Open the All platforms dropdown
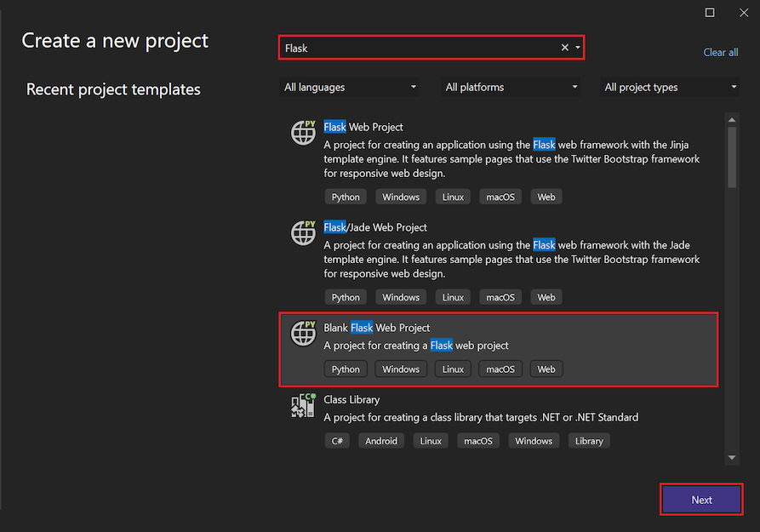 pos(510,87)
